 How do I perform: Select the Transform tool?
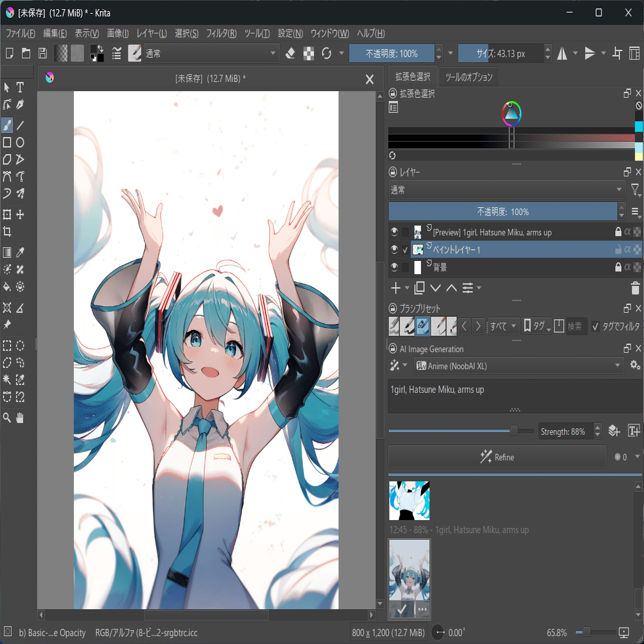pyautogui.click(x=7, y=214)
